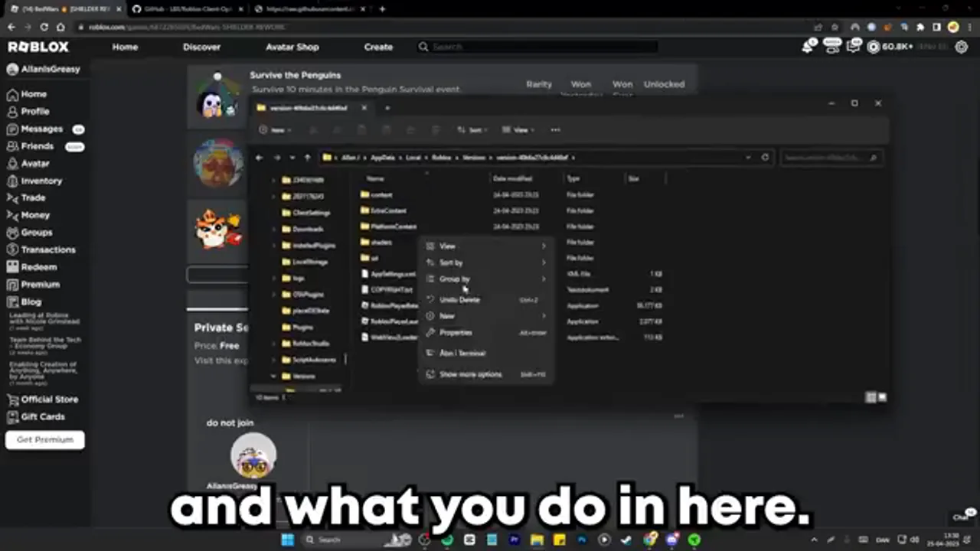The image size is (980, 551).
Task: Click the Windows Start button
Action: point(287,540)
